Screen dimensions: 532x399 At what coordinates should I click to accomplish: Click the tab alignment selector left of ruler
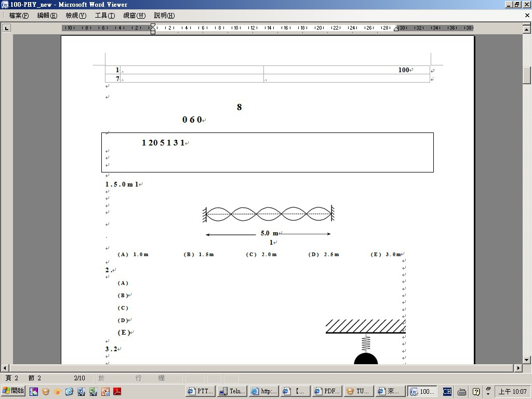click(7, 28)
